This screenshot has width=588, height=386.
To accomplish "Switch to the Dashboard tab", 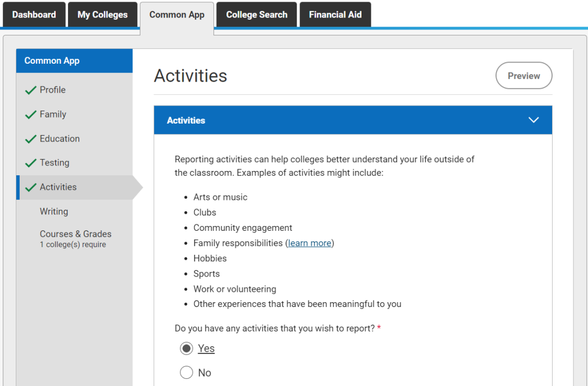I will 34,15.
